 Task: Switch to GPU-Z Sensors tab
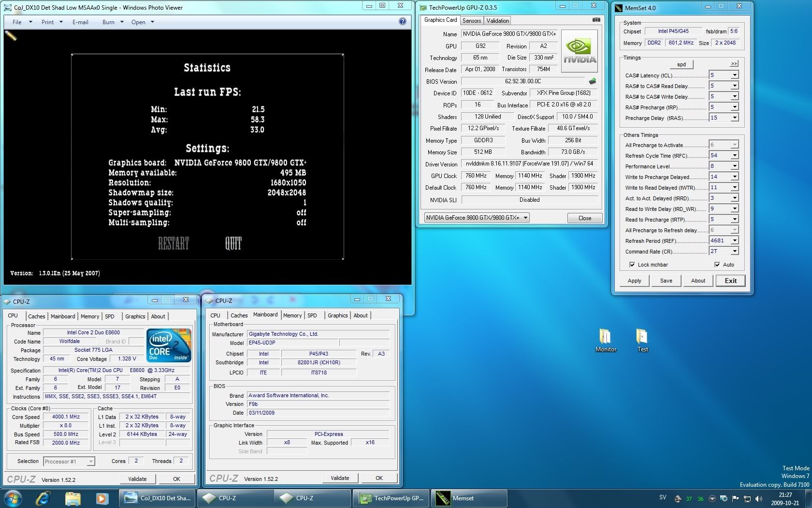coord(472,20)
